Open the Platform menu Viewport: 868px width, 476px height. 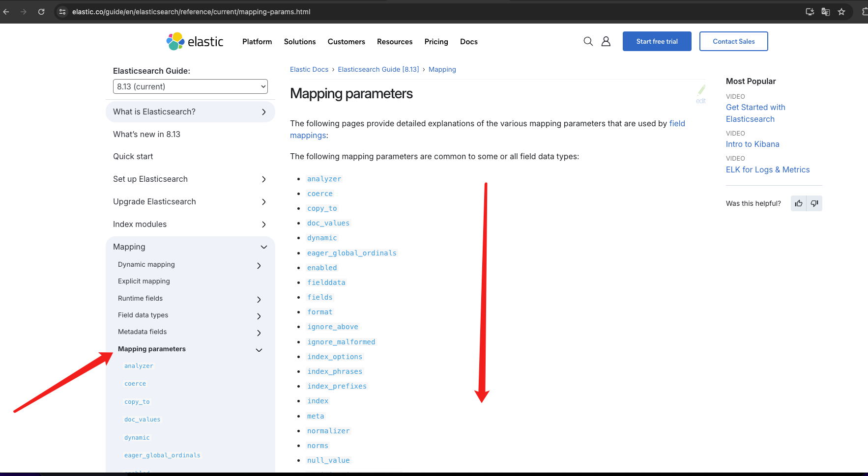tap(257, 42)
